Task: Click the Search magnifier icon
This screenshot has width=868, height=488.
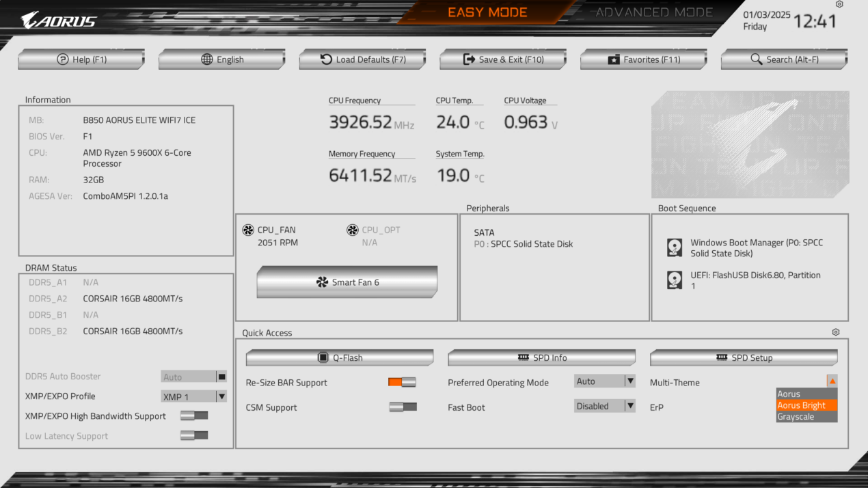Action: click(x=756, y=59)
